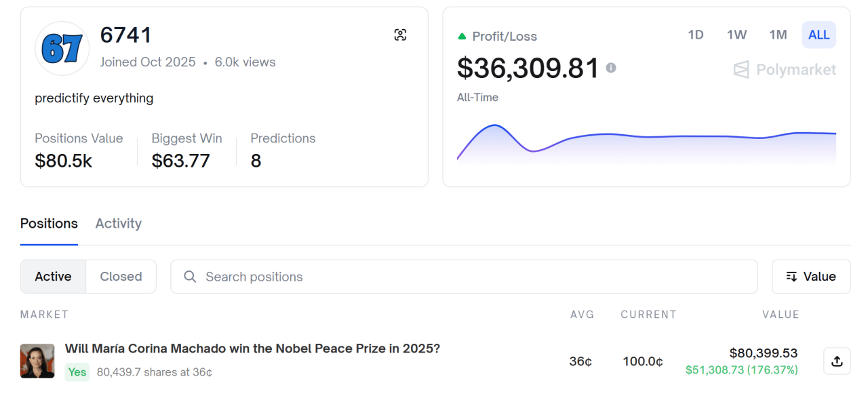Switch chart to 1W range
868x400 pixels.
point(736,35)
